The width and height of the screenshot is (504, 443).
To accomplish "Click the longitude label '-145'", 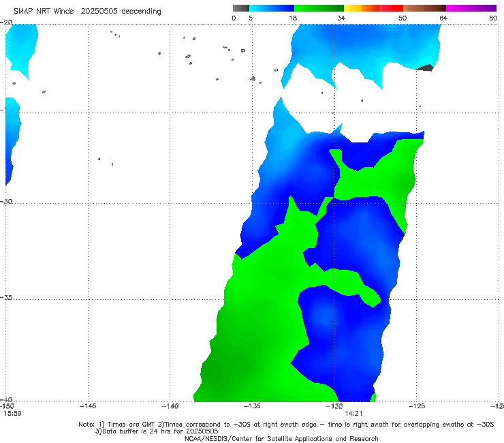I will click(x=88, y=406).
